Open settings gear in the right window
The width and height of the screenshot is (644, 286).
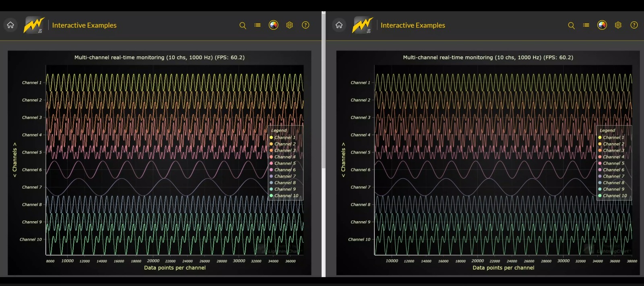coord(618,25)
